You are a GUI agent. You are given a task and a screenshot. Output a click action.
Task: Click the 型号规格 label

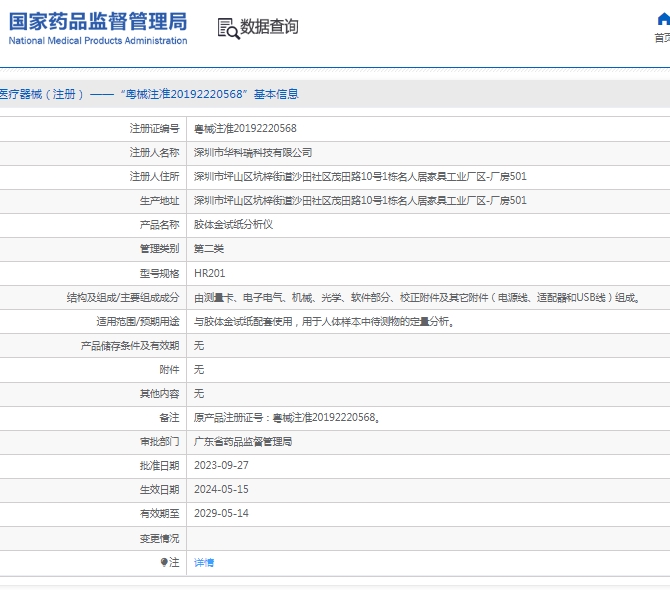(x=159, y=273)
